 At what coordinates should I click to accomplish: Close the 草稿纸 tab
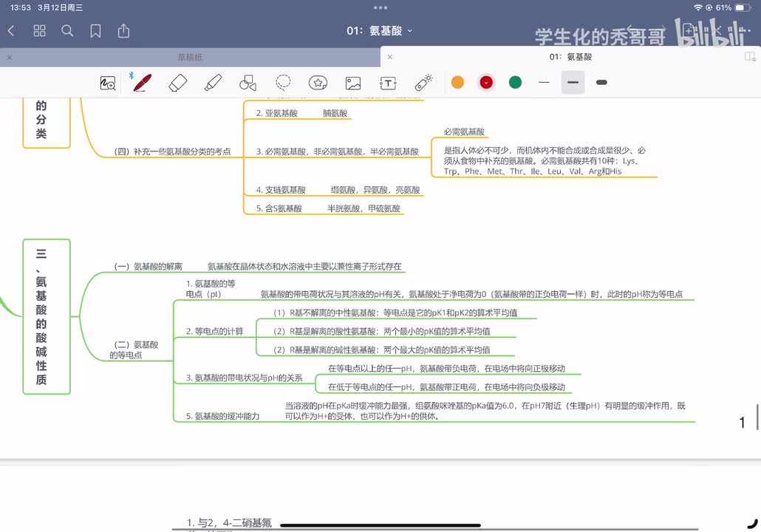[10, 58]
